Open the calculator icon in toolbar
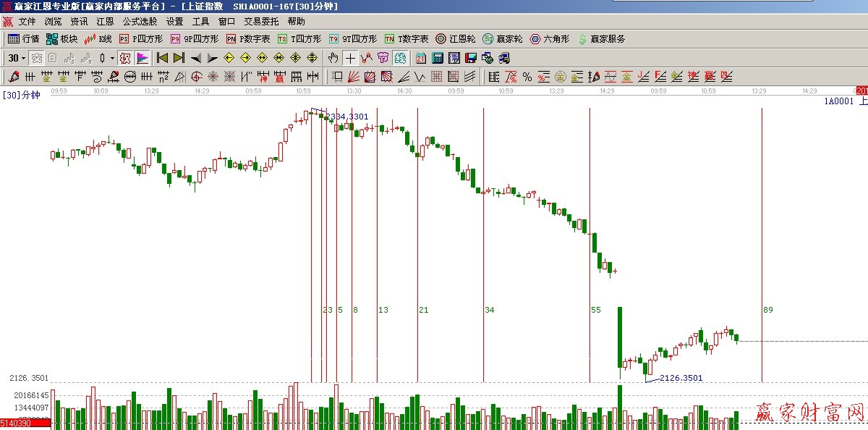The image size is (868, 430). (x=438, y=58)
